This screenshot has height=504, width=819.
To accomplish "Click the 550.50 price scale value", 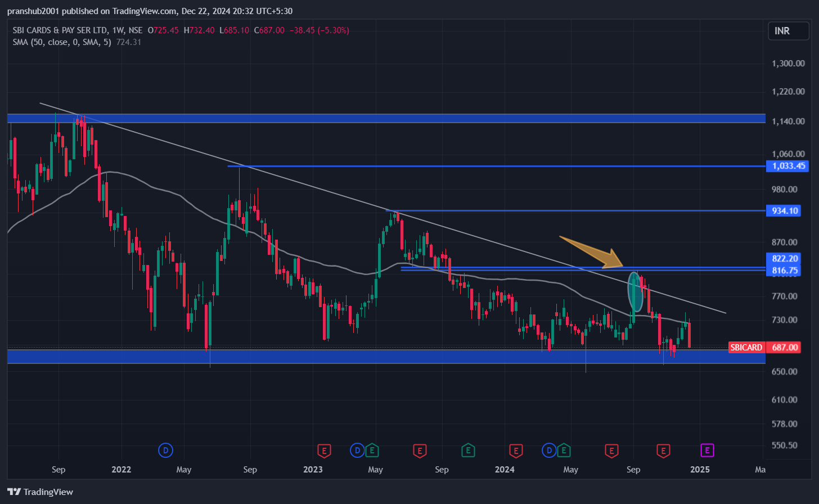I will [x=784, y=445].
